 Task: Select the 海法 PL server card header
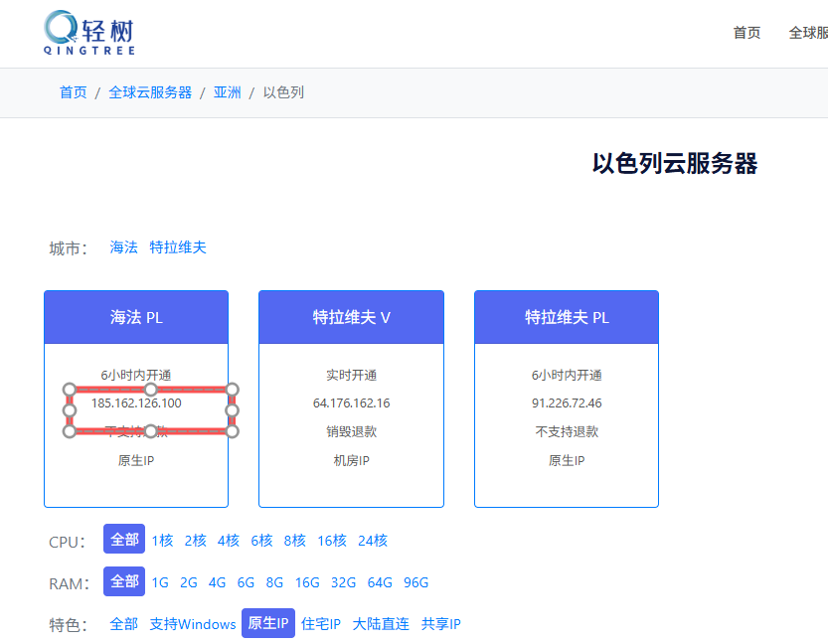click(x=136, y=318)
